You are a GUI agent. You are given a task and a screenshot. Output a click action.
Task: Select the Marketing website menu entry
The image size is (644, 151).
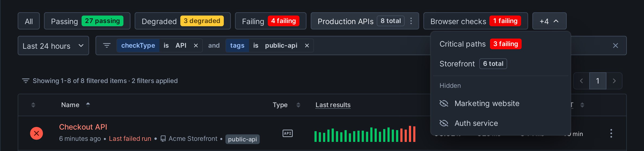point(501,103)
